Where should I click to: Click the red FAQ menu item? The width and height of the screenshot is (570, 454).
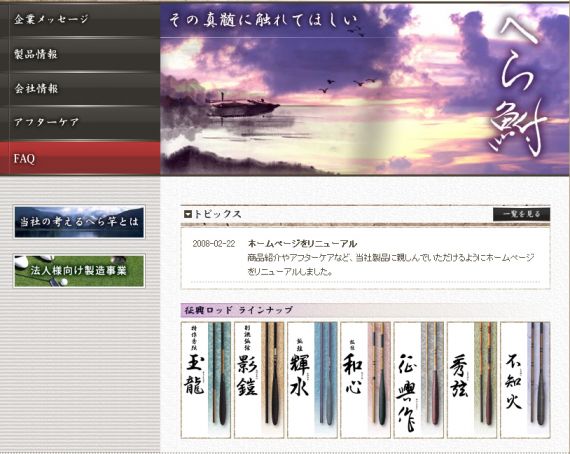pos(80,158)
